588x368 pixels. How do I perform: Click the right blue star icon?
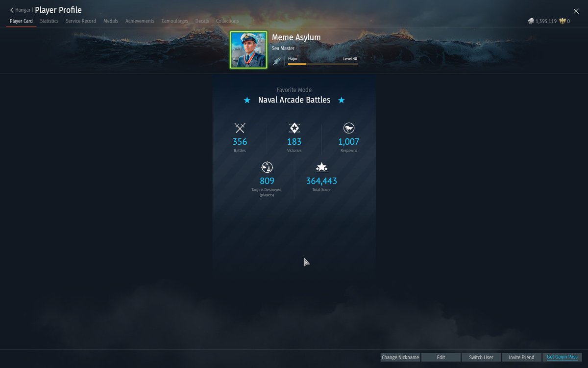tap(342, 100)
